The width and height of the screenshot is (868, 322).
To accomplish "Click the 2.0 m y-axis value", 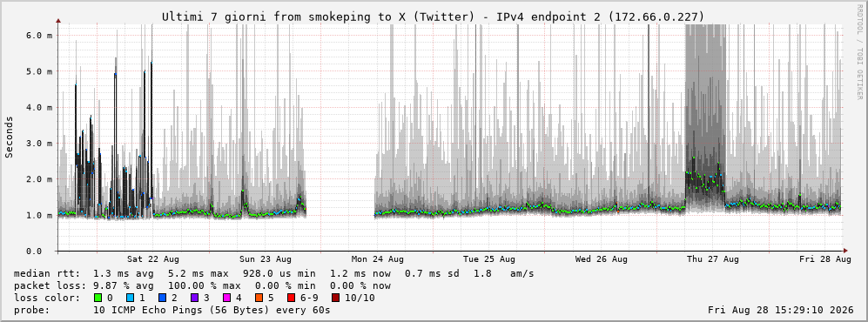I will click(x=40, y=179).
